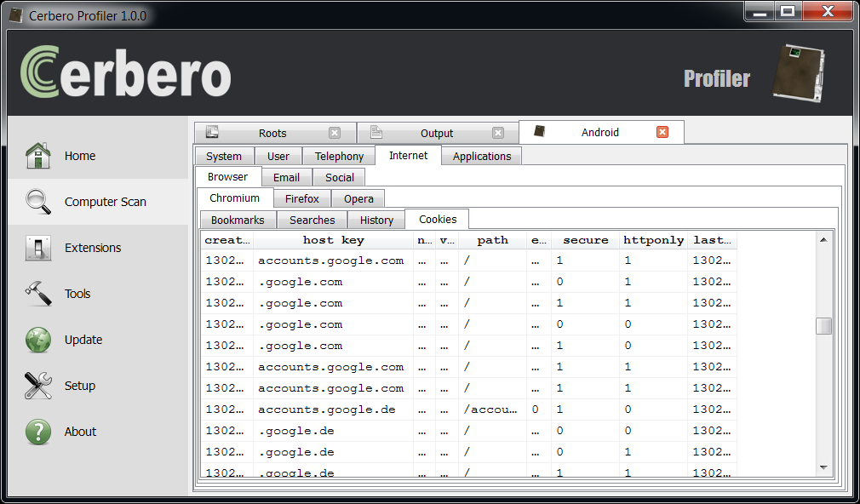Switch to the Social sub-tab
The width and height of the screenshot is (860, 504).
click(340, 177)
